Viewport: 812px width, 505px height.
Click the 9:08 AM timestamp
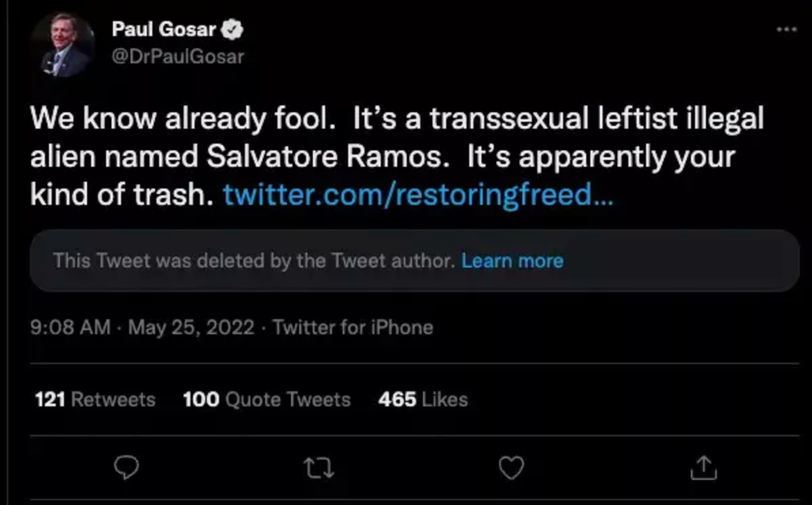coord(70,328)
